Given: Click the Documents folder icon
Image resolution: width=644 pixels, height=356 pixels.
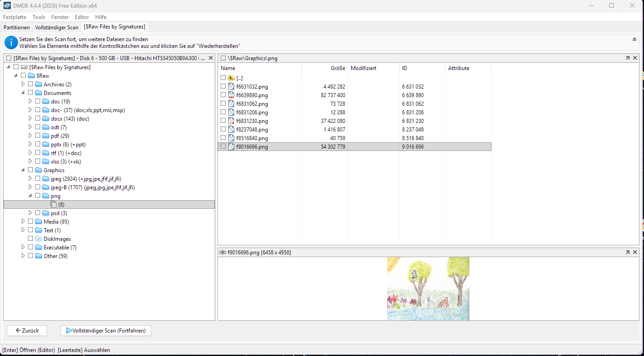Looking at the screenshot, I should (38, 93).
